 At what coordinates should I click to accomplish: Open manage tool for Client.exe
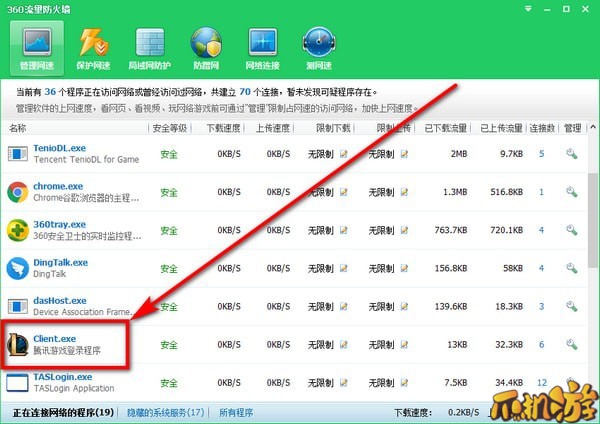pos(572,345)
